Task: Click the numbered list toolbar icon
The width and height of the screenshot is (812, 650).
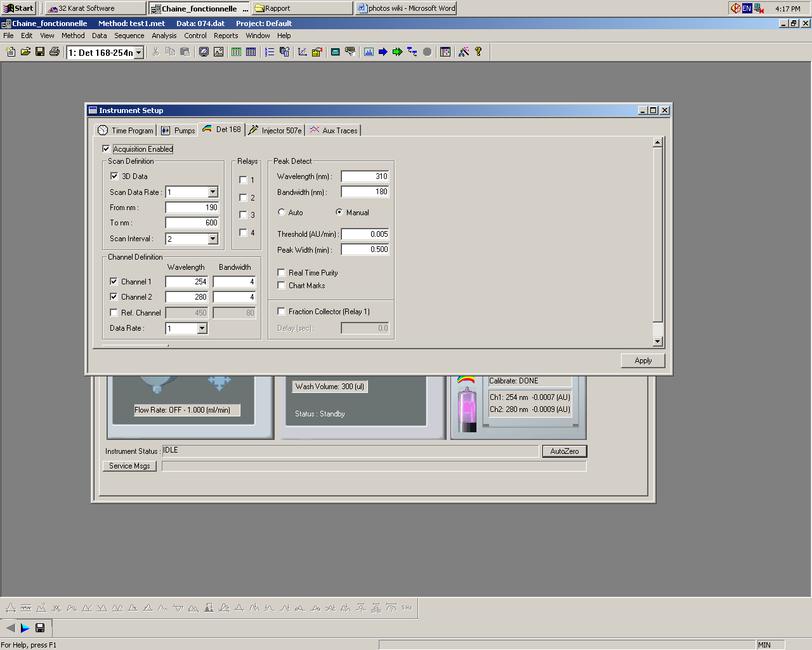Action: 270,52
